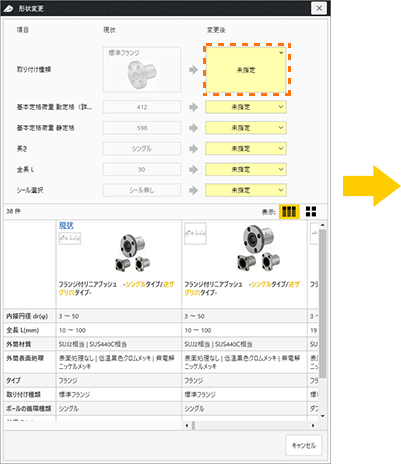Click the horizontal scrollbar right arrow
Viewport: 401px width, 464px height.
313,425
